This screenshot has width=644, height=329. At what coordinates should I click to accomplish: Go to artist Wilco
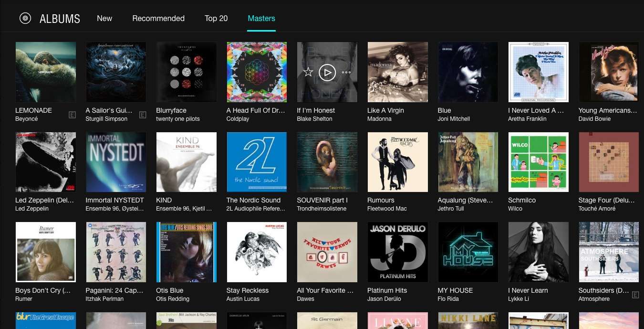click(515, 209)
